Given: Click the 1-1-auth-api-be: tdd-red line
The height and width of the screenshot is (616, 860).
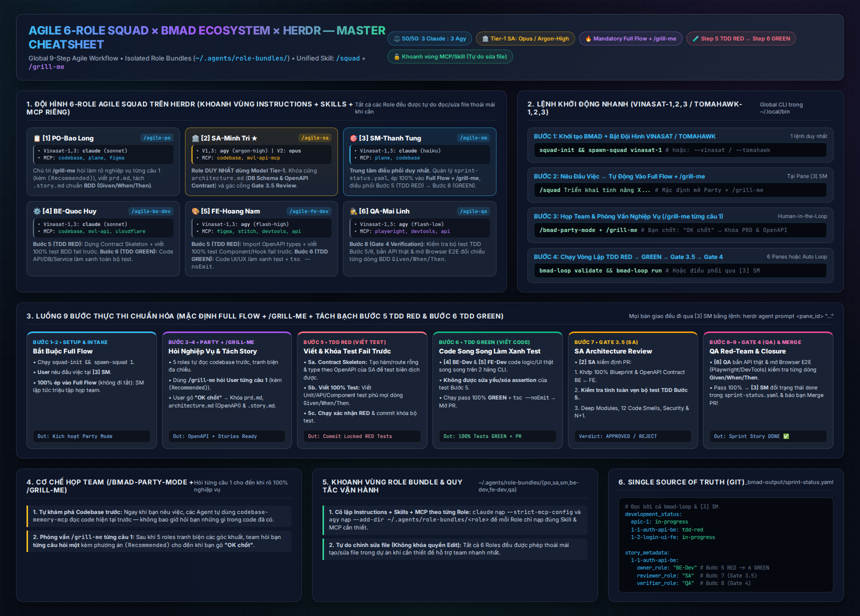Looking at the screenshot, I should coord(667,530).
